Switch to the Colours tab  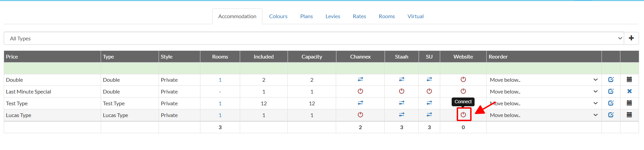[x=278, y=16]
